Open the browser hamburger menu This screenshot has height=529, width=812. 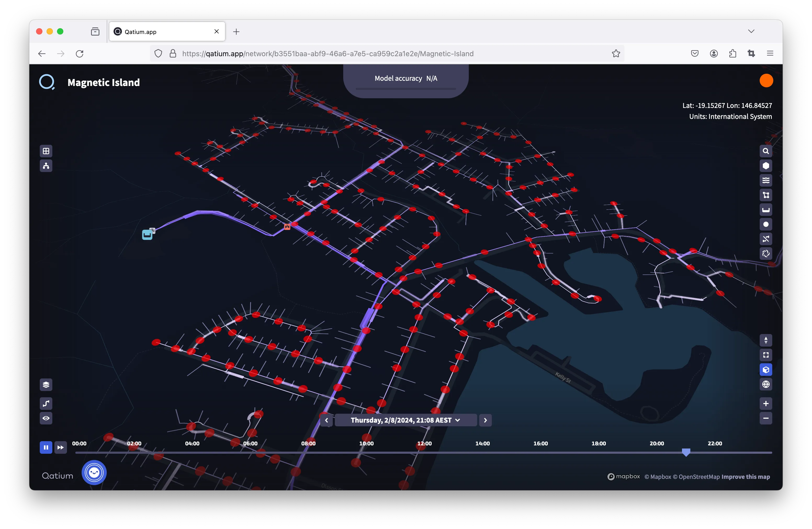tap(770, 53)
